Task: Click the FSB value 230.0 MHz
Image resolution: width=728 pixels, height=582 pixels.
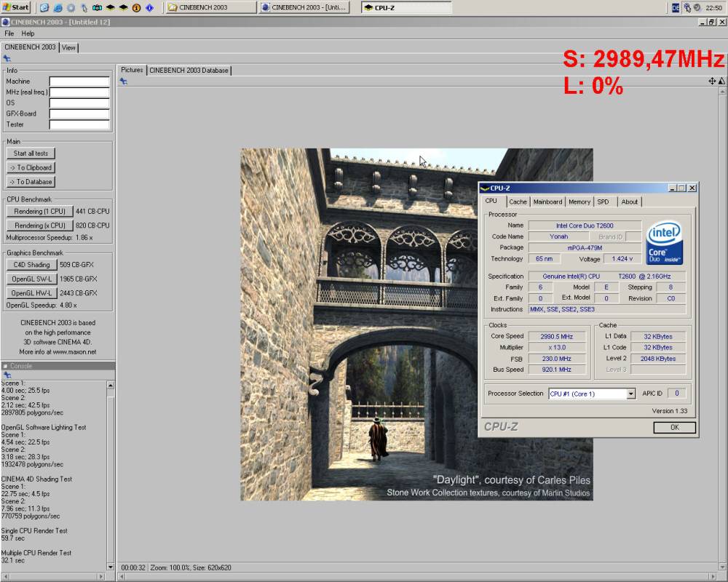Action: (556, 359)
